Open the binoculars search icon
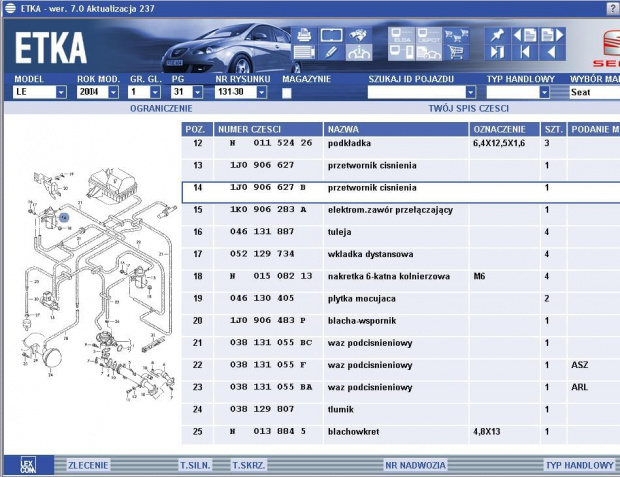This screenshot has width=620, height=477. 359,35
